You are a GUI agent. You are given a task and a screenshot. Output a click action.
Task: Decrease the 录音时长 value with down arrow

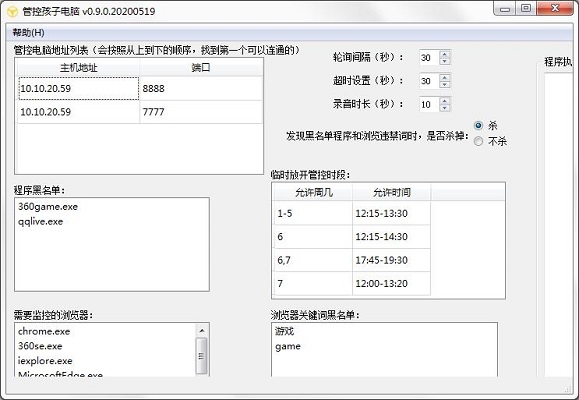(x=445, y=108)
